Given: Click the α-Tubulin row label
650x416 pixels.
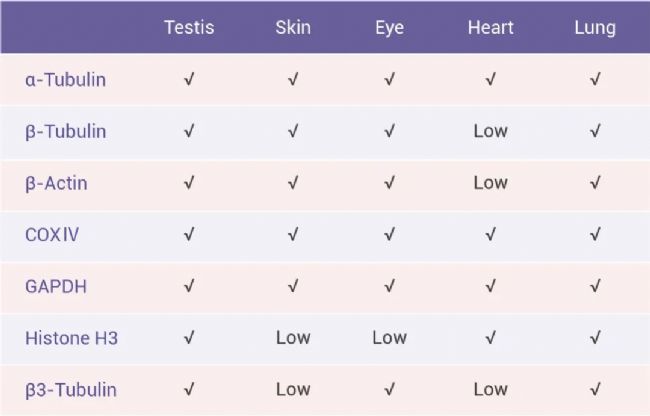Looking at the screenshot, I should point(65,80).
